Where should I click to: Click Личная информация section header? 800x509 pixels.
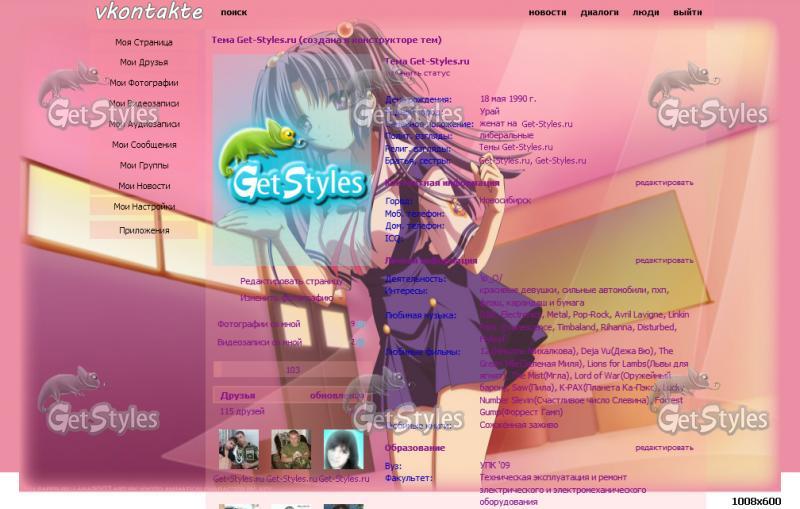tap(431, 261)
